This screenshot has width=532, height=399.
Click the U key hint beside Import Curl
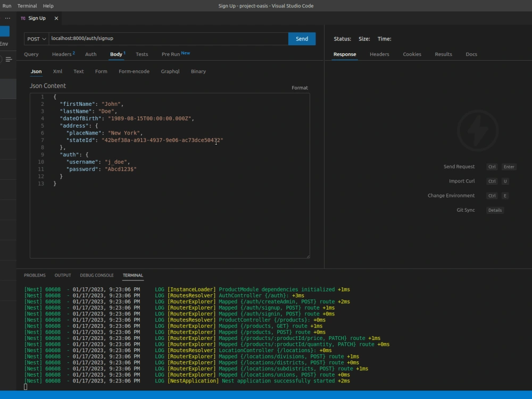[505, 181]
